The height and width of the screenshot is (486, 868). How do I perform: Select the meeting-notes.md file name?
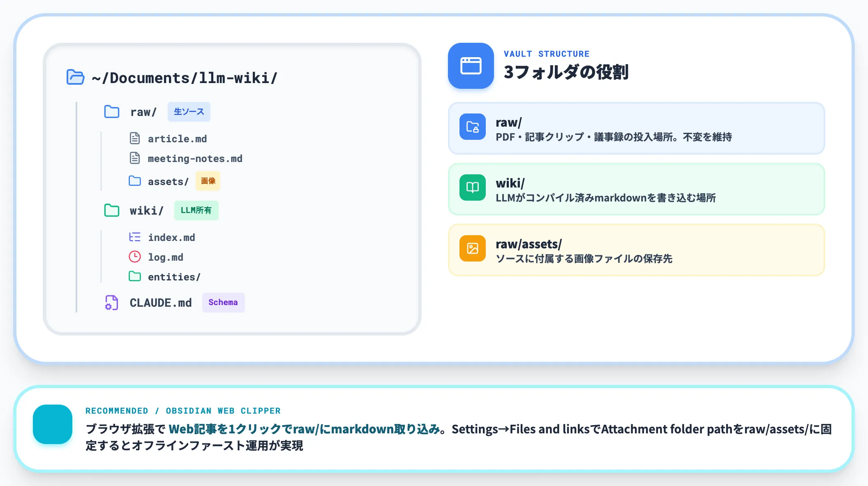click(195, 158)
